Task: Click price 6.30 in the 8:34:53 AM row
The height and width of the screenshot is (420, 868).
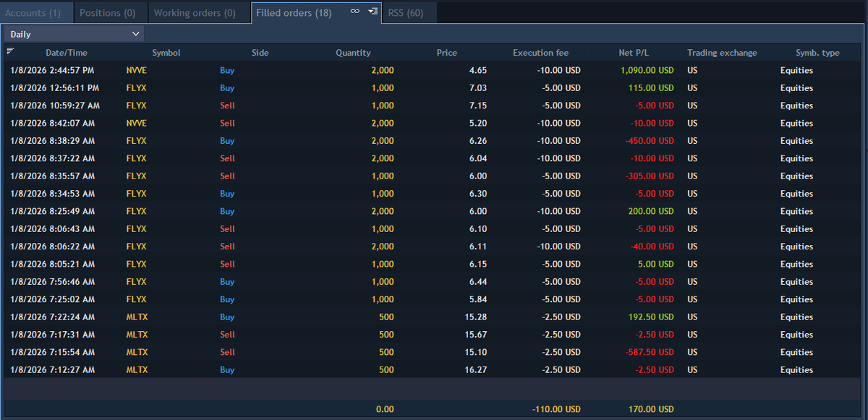Action: [x=477, y=194]
